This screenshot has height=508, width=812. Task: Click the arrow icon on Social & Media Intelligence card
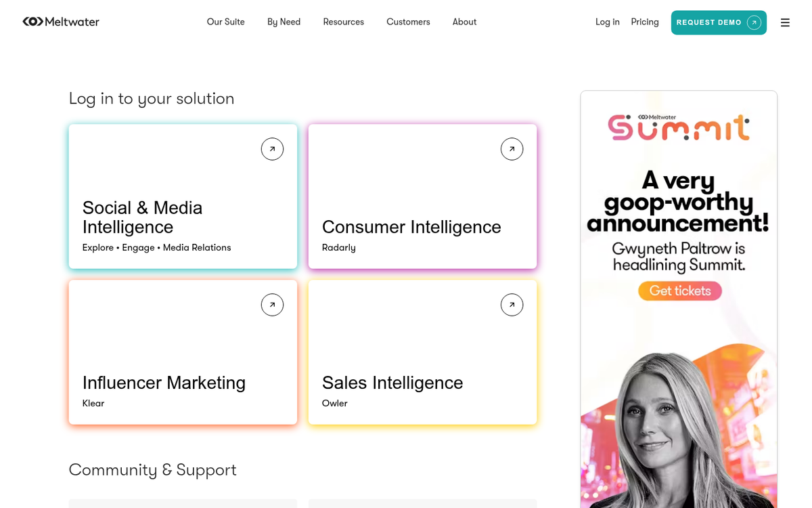272,148
